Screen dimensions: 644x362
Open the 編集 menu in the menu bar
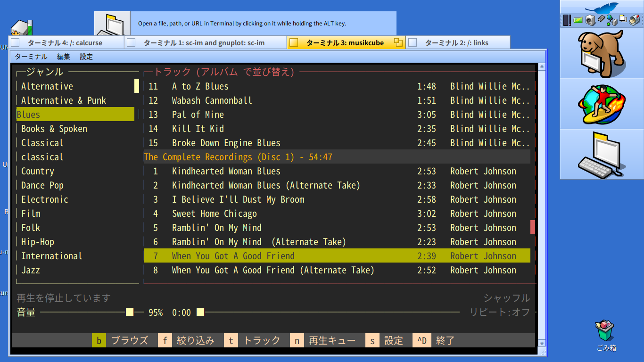[64, 57]
